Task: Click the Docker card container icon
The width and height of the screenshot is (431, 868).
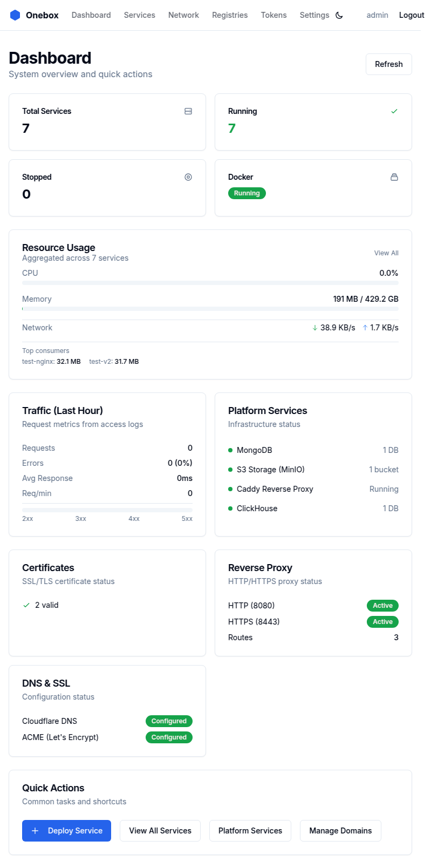Action: pyautogui.click(x=394, y=177)
